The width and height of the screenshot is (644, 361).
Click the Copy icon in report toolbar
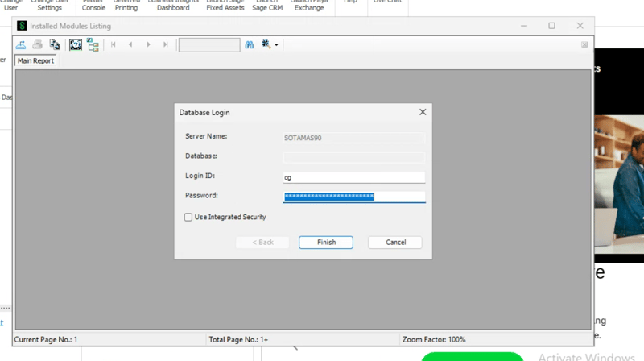[x=54, y=45]
